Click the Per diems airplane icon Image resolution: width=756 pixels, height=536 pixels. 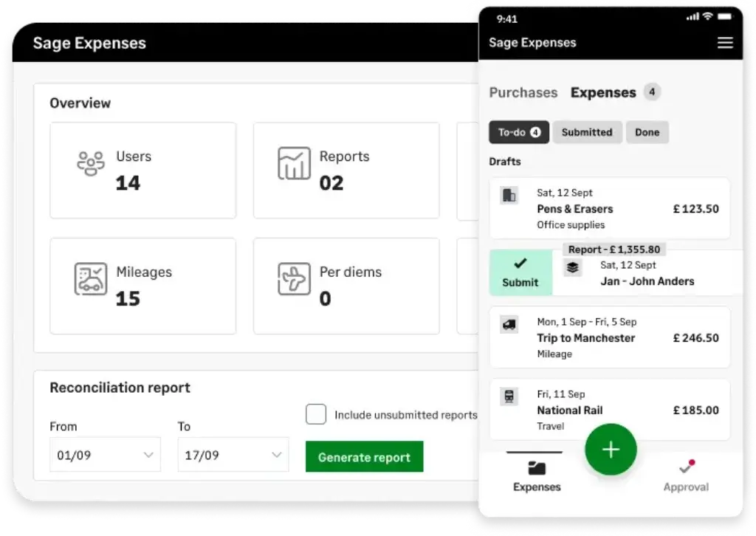point(294,279)
